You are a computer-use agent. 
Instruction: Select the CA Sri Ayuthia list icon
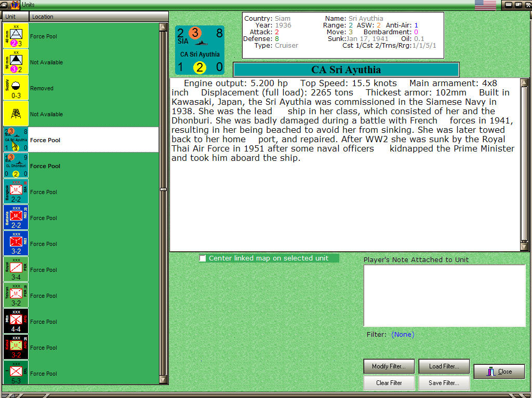tap(16, 140)
